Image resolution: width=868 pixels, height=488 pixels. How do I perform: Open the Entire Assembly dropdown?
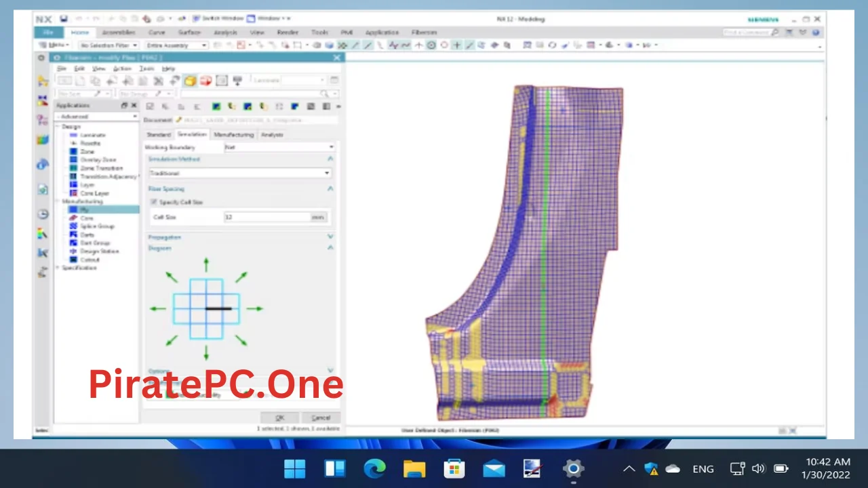[x=176, y=45]
